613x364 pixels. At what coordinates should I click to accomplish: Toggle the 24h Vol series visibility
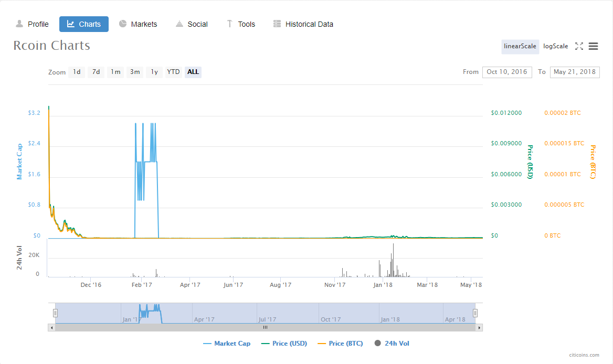point(390,343)
